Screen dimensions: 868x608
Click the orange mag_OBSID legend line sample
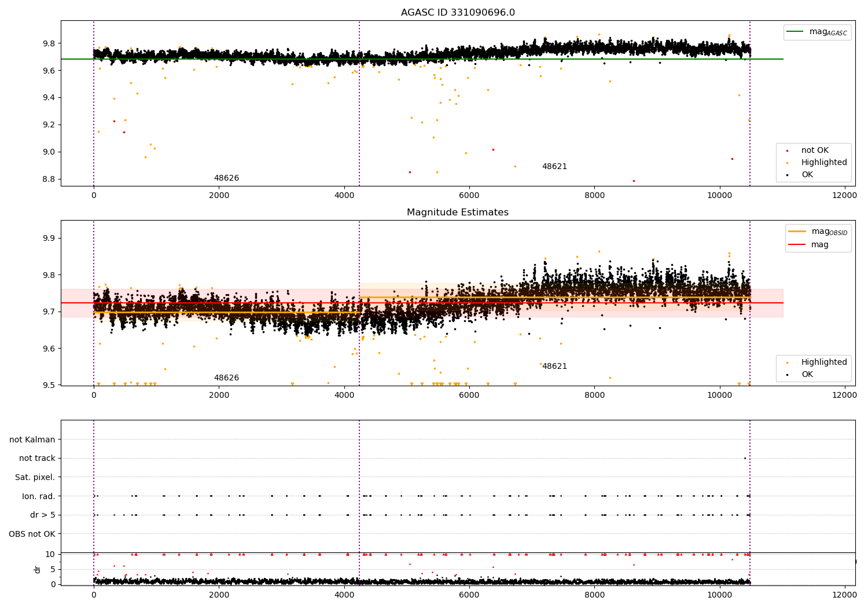(x=797, y=232)
